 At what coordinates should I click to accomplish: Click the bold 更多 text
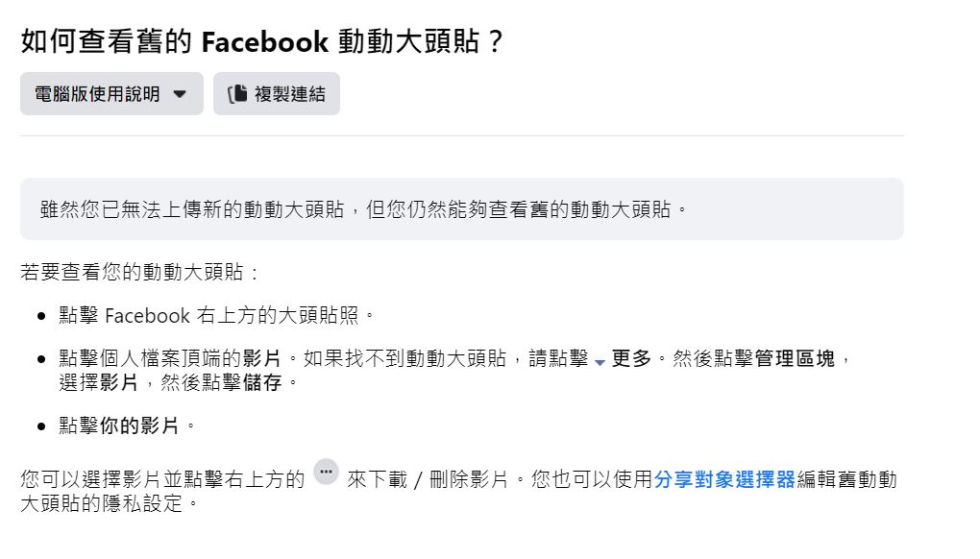[631, 359]
